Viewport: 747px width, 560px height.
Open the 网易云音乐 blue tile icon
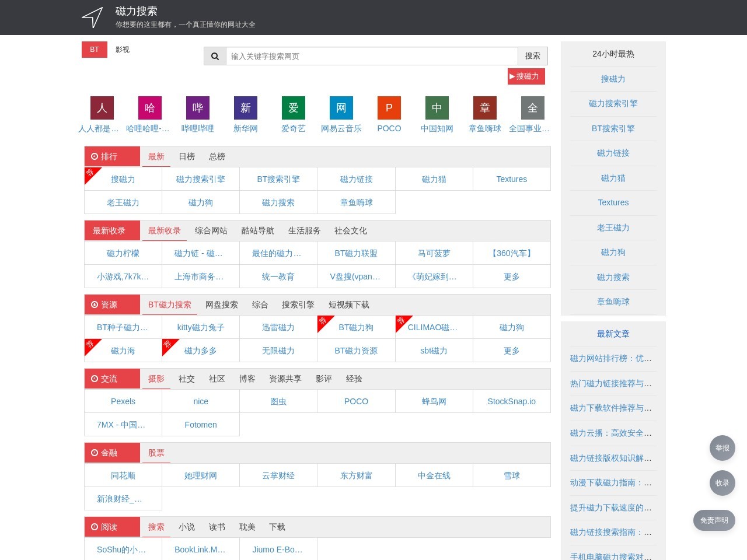point(341,108)
